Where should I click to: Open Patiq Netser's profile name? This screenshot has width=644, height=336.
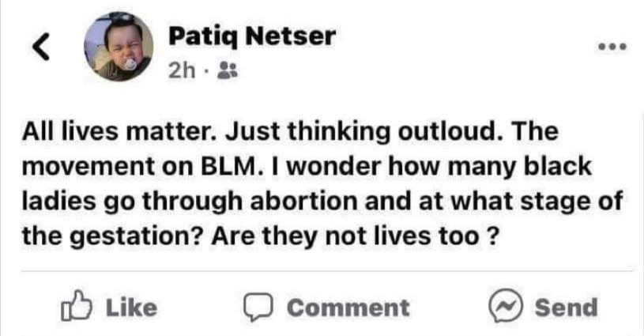pos(252,37)
